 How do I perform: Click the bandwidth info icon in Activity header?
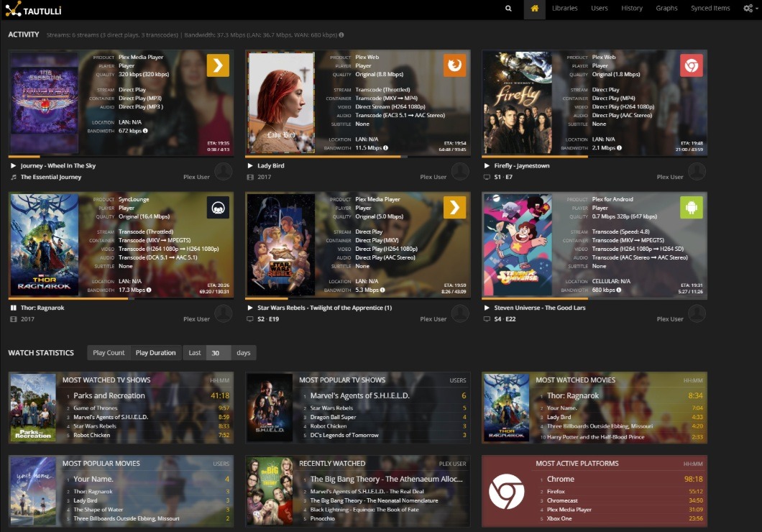341,35
